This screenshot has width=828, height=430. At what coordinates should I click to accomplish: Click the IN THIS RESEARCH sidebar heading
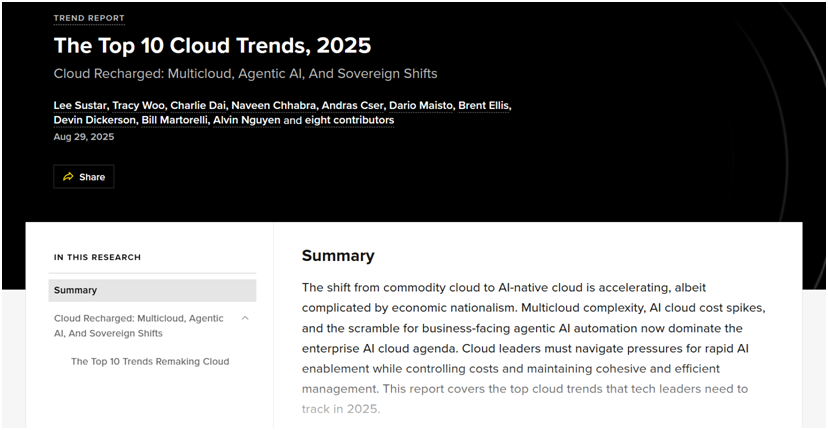click(x=97, y=257)
